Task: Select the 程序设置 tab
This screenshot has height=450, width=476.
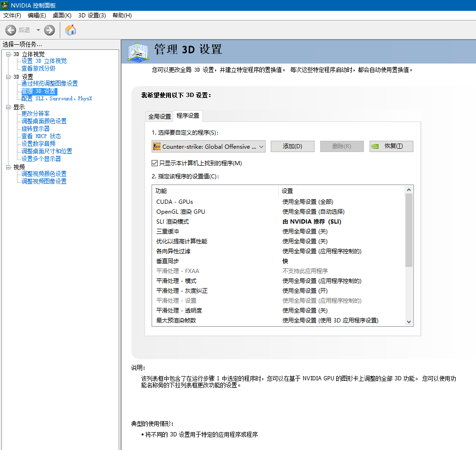Action: pyautogui.click(x=188, y=116)
